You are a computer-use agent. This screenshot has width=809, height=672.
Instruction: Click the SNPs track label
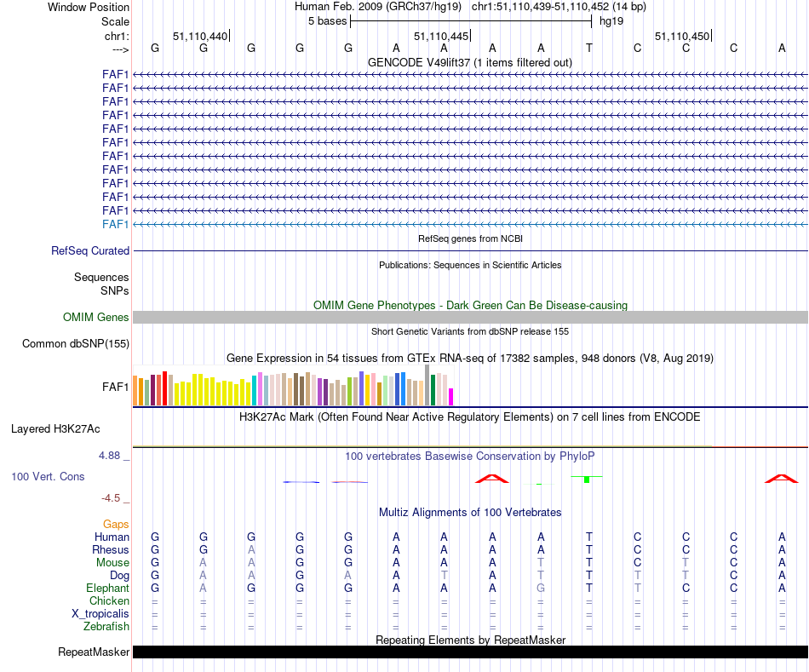click(x=115, y=290)
